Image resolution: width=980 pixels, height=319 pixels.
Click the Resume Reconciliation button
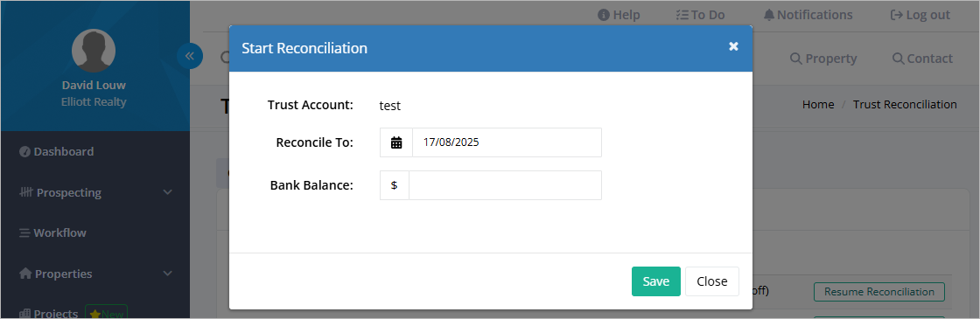[x=879, y=292]
